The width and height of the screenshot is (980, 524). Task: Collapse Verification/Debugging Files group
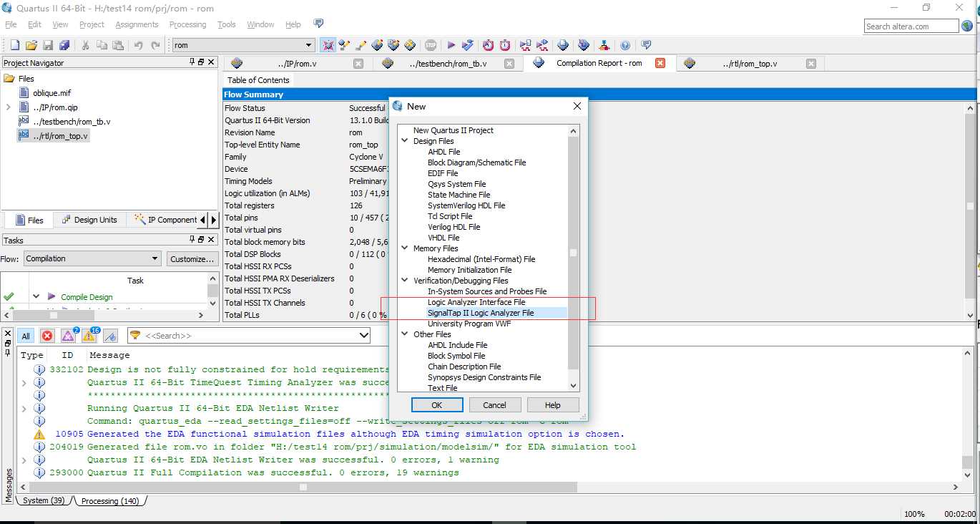pos(405,281)
